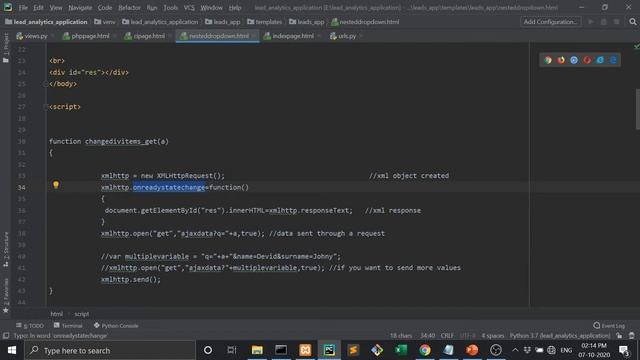
Task: Open the VCS menu
Action: point(189,7)
